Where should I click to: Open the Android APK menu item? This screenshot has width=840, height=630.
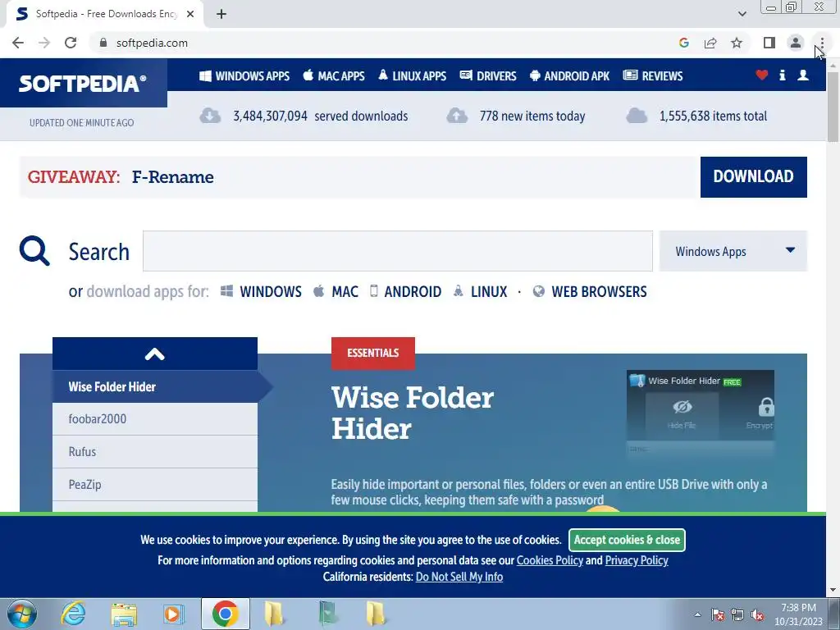(x=569, y=76)
